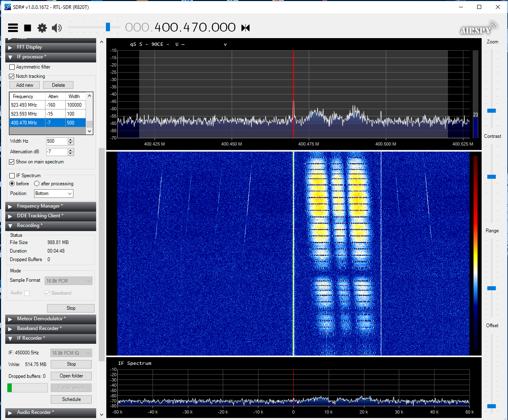Viewport: 508px width, 420px height.
Task: Enable the IF Spectrum checkbox
Action: [x=12, y=176]
